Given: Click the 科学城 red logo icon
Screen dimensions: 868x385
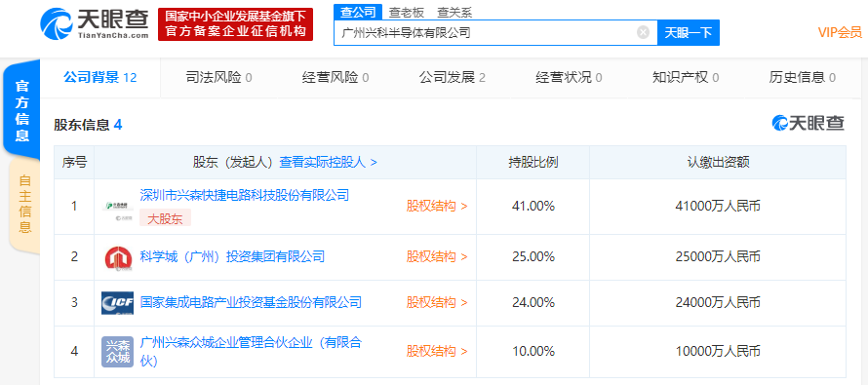Looking at the screenshot, I should tap(117, 257).
